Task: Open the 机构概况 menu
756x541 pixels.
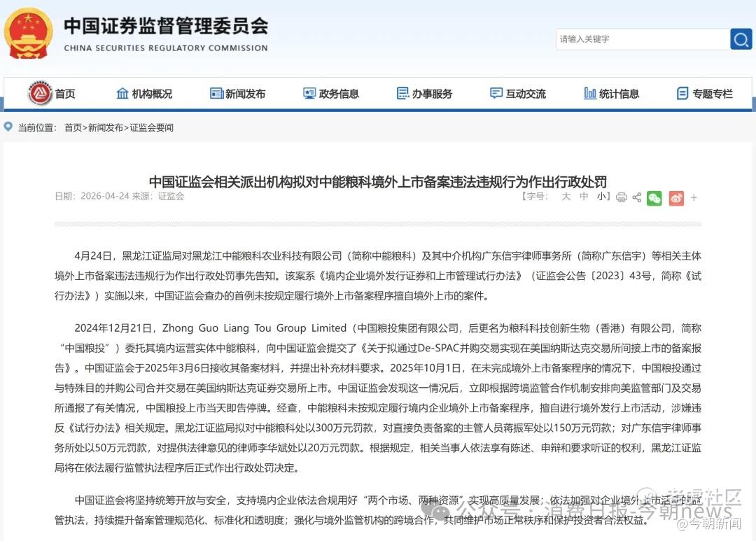Action: pos(144,94)
